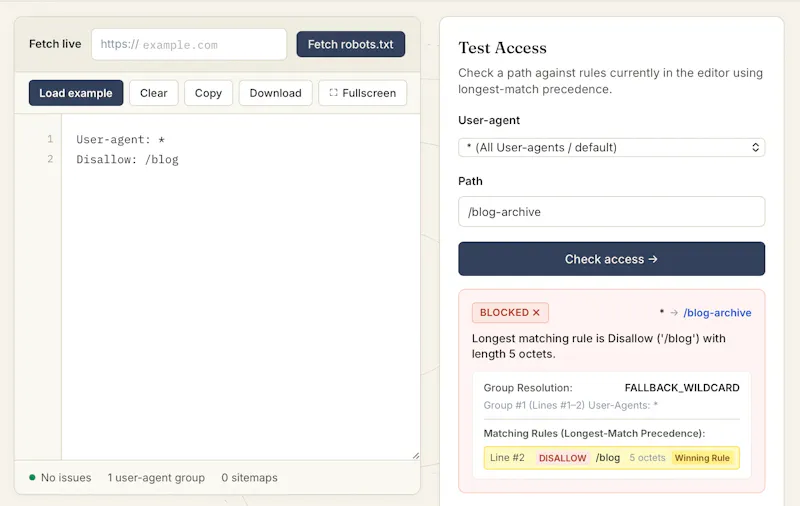Viewport: 800px width, 506px height.
Task: Open the editor in Fullscreen
Action: pyautogui.click(x=363, y=93)
